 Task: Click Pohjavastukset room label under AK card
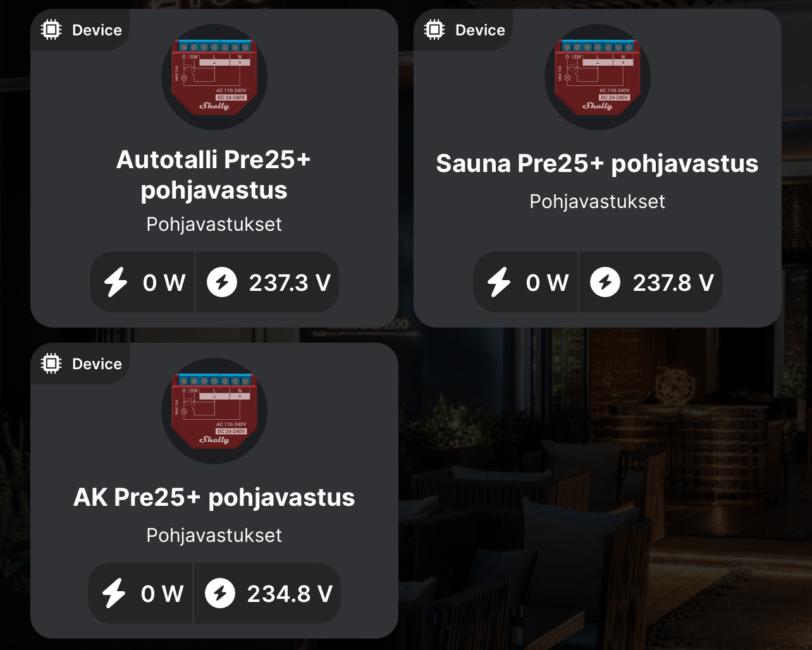pos(214,536)
